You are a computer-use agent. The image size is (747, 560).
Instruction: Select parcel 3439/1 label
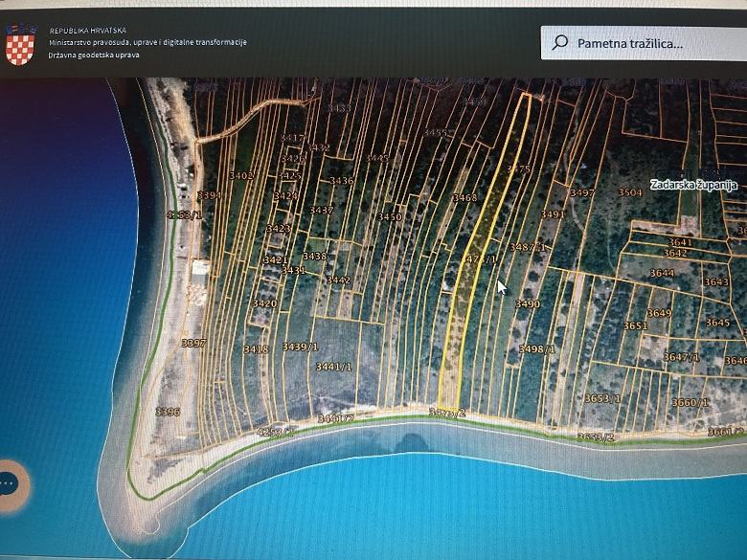click(300, 347)
